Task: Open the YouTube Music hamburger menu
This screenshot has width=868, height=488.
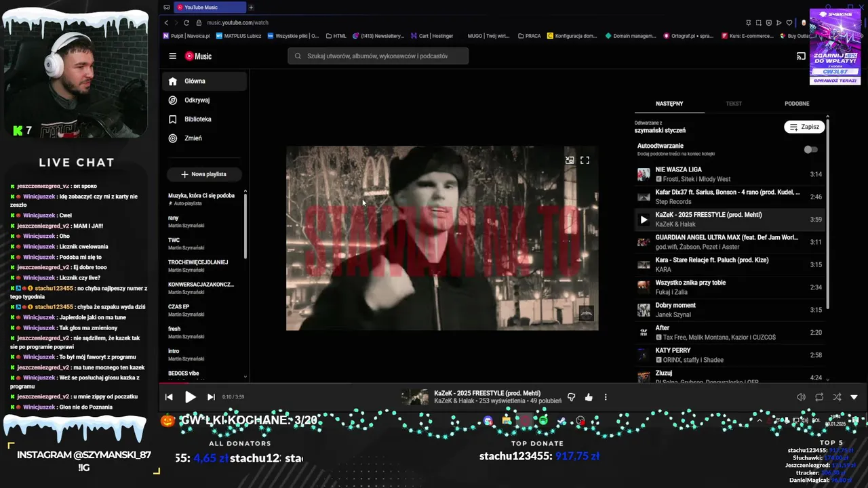Action: point(173,56)
